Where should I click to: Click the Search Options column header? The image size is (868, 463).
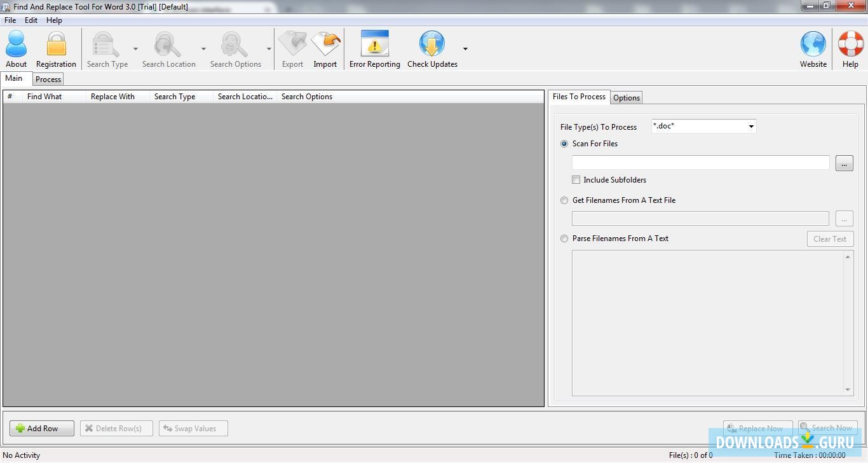coord(307,97)
